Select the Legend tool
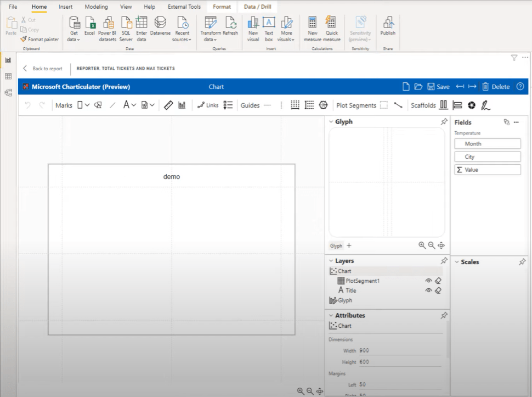Viewport: 532px width, 397px height. pyautogui.click(x=228, y=105)
